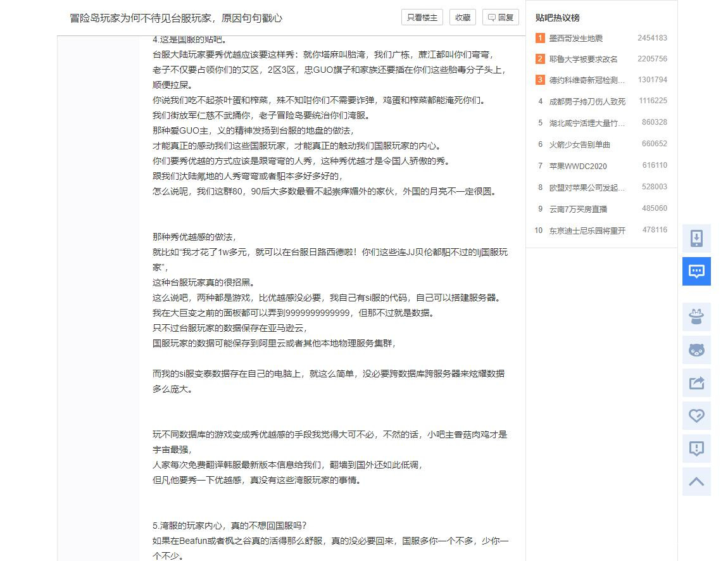Open the blue chat message icon
728x561 pixels.
(x=696, y=271)
